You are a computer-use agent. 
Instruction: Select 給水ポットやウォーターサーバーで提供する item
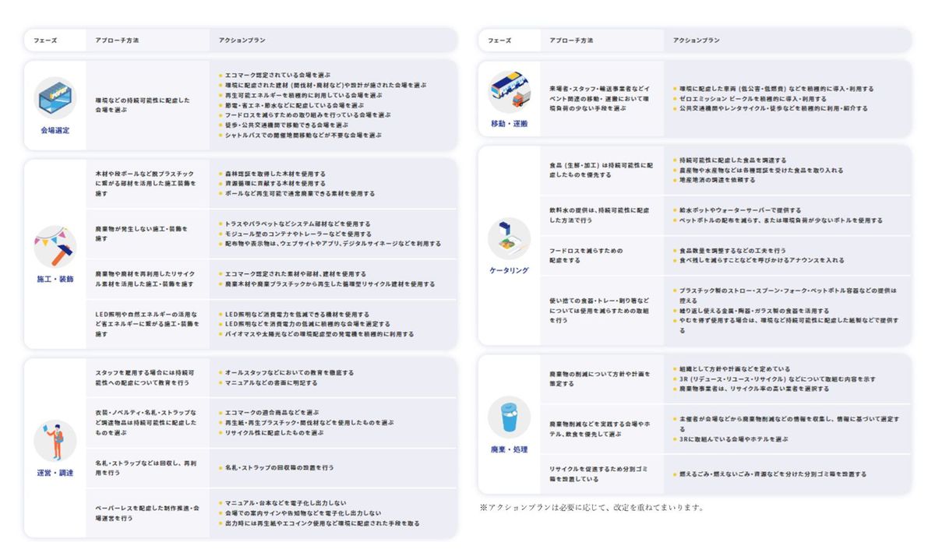tap(740, 209)
